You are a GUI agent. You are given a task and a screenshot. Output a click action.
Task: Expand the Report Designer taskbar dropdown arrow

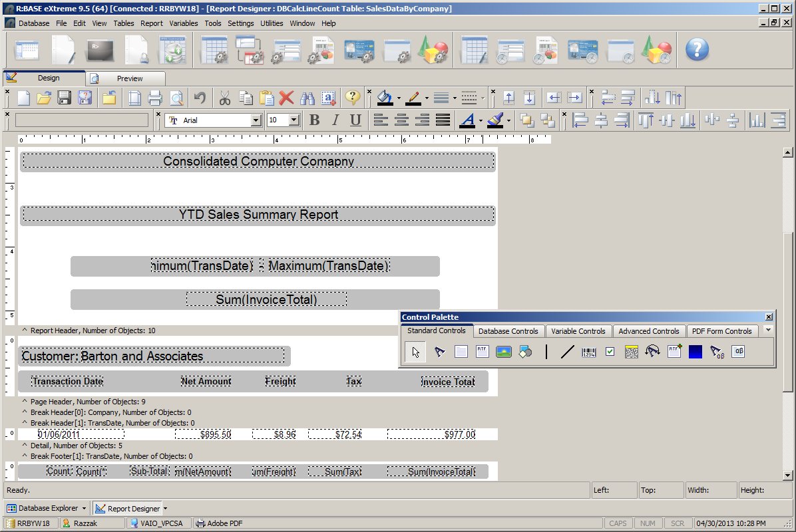point(165,509)
